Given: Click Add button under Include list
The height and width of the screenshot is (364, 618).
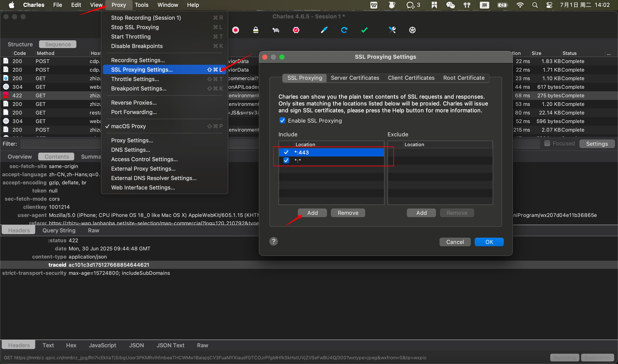Looking at the screenshot, I should [x=312, y=213].
